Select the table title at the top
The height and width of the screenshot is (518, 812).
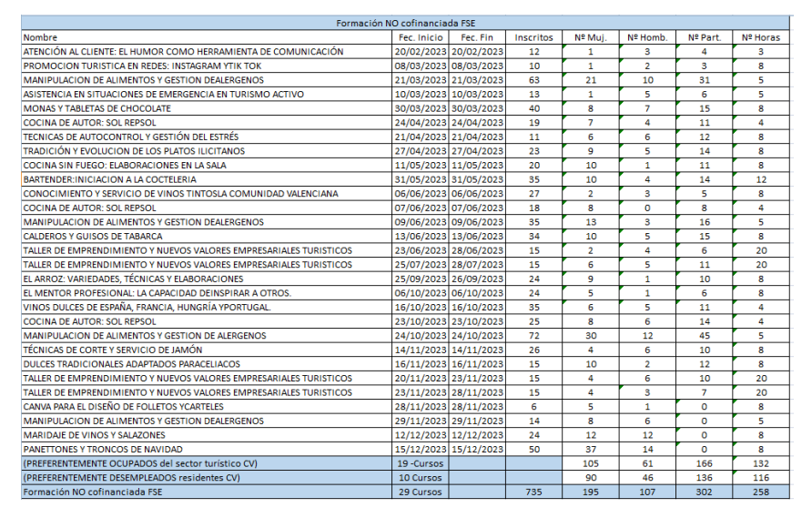(x=405, y=23)
